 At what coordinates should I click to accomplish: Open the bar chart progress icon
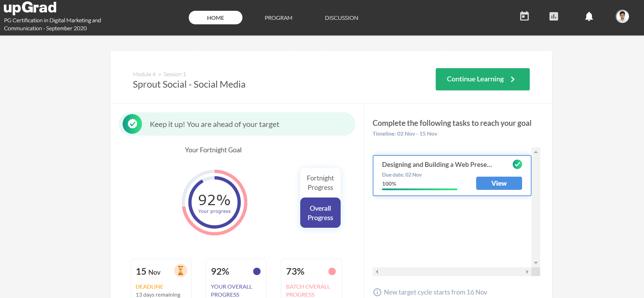point(553,16)
